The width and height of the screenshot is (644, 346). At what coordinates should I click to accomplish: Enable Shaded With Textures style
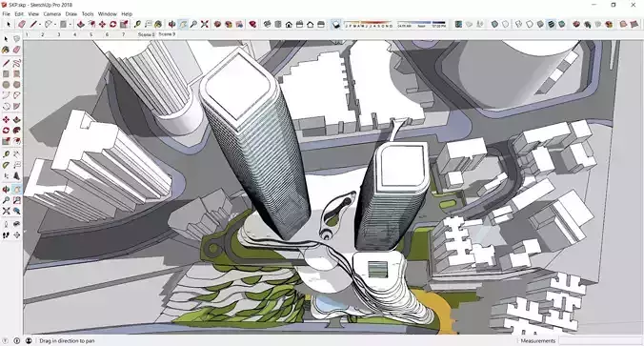(551, 24)
